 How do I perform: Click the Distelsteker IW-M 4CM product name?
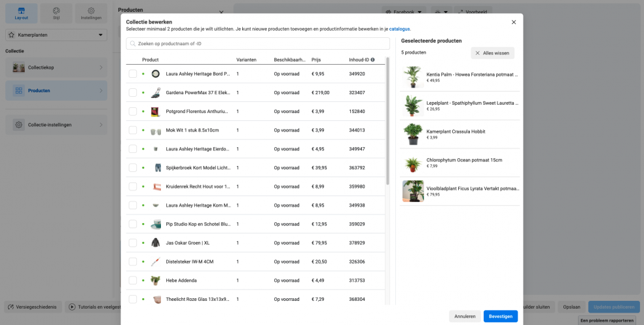coord(190,262)
